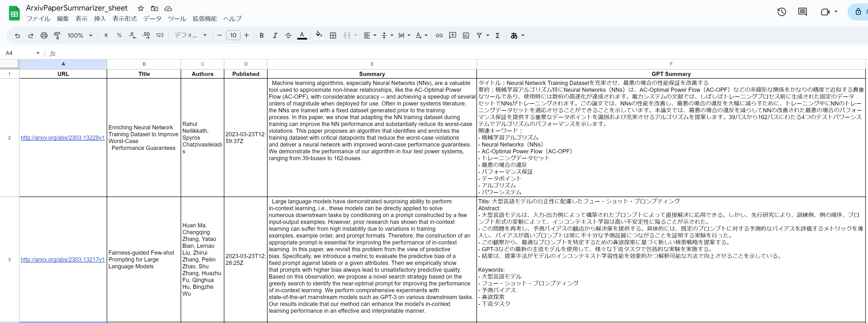Screen dimensions: 868x323
Task: Open the cell borders tool
Action: [333, 35]
